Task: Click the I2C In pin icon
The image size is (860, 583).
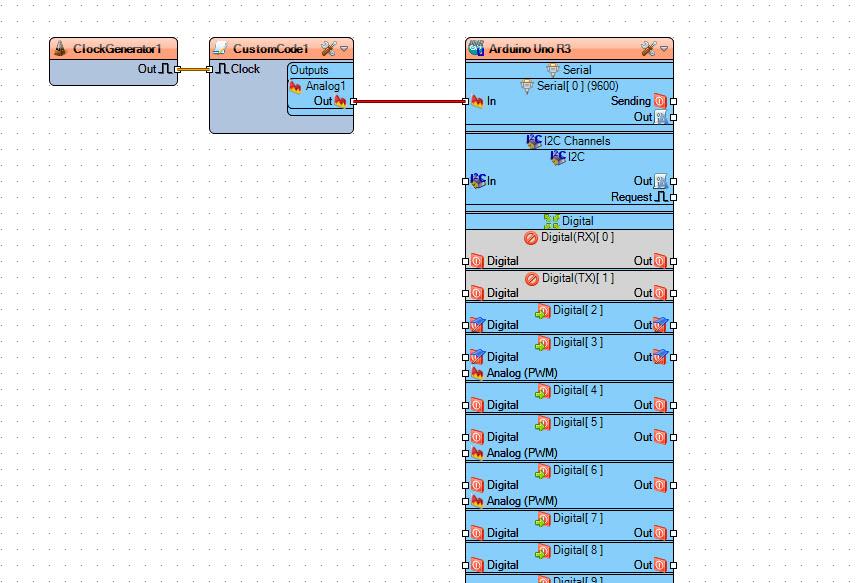Action: tap(478, 180)
